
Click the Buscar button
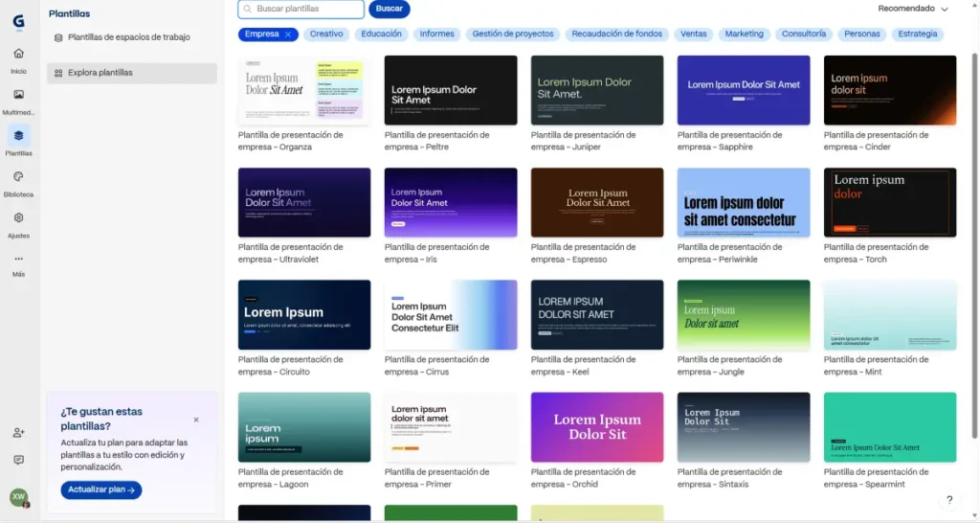click(390, 9)
